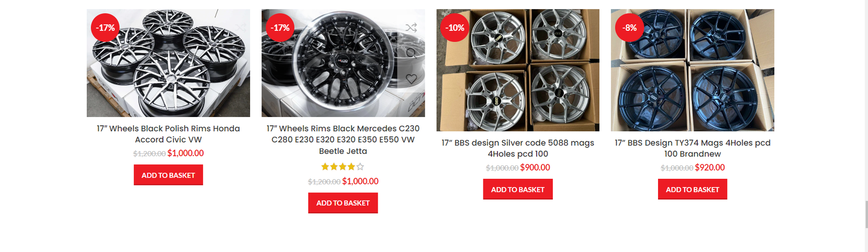Click the star rating under Mercedes wheels
Image resolution: width=868 pixels, height=252 pixels.
coord(343,167)
